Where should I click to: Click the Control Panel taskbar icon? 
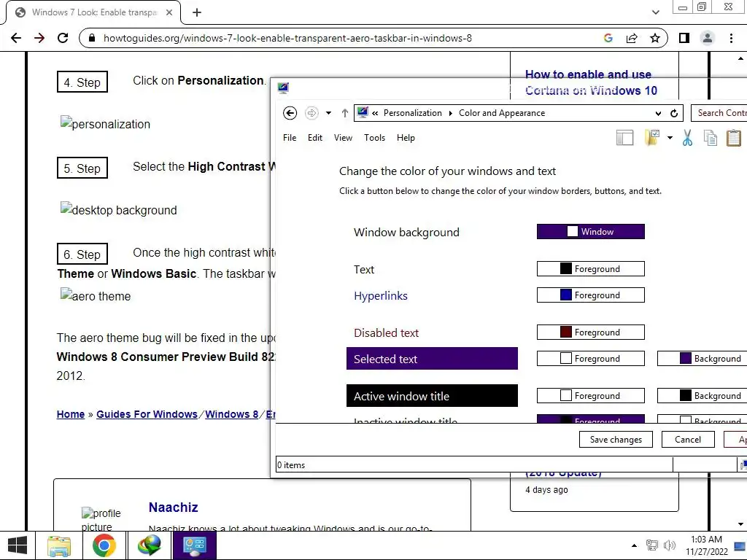194,545
